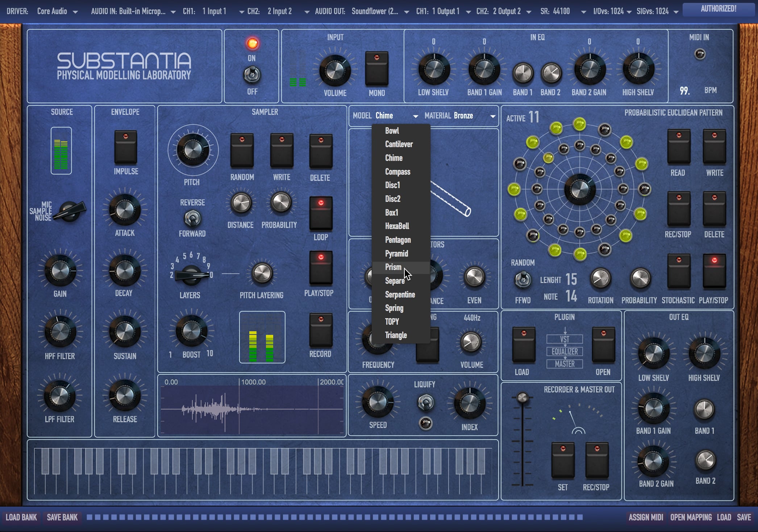Toggle the envelope IMPULSE button
Image resolution: width=758 pixels, height=532 pixels.
coord(125,147)
